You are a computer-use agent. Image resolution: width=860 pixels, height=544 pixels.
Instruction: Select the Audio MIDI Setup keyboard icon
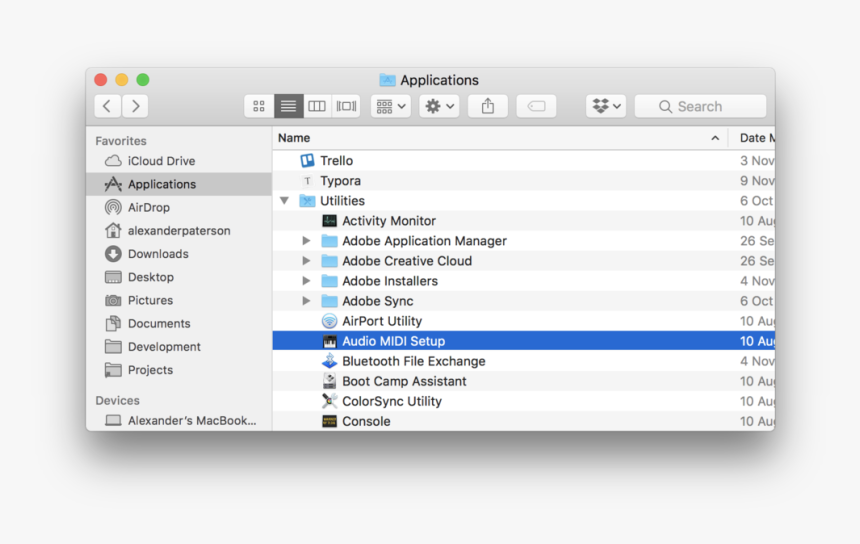pyautogui.click(x=329, y=341)
